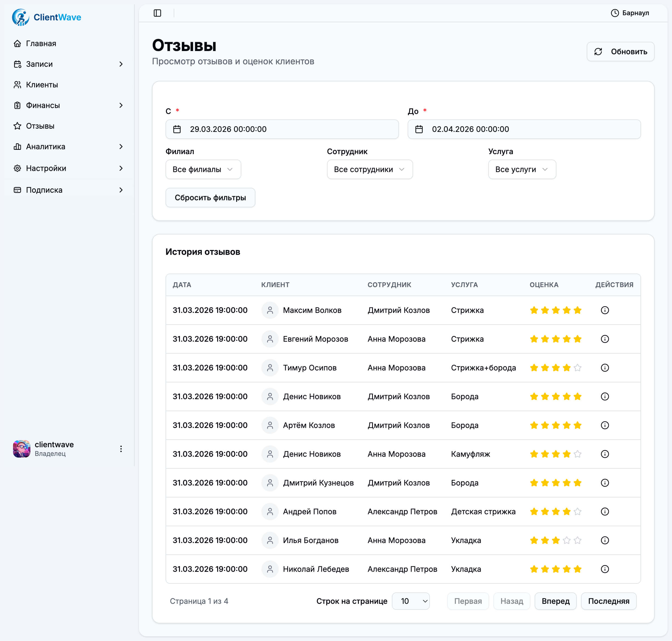Click the ClientWave logo
Screen dimensions: 672x641
[47, 17]
